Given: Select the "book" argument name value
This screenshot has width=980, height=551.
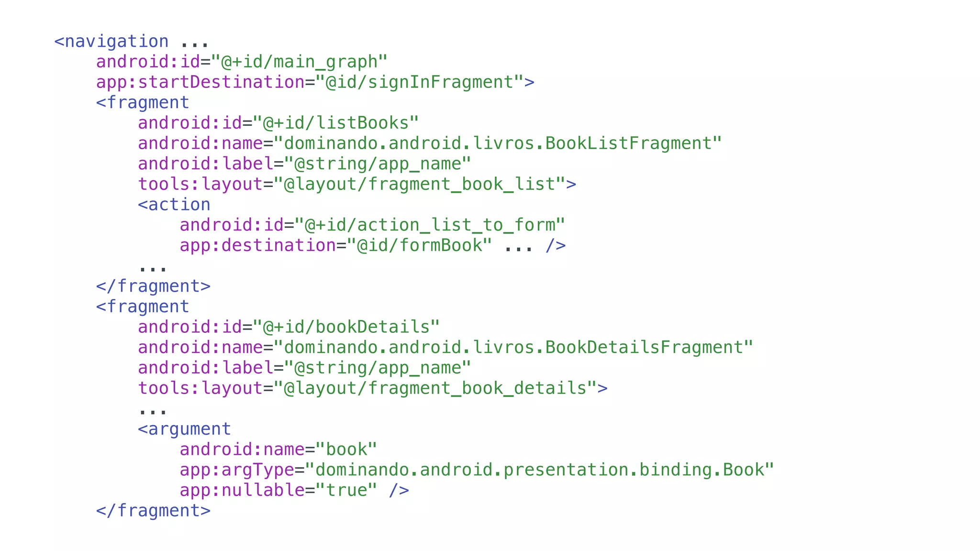Looking at the screenshot, I should [x=346, y=450].
